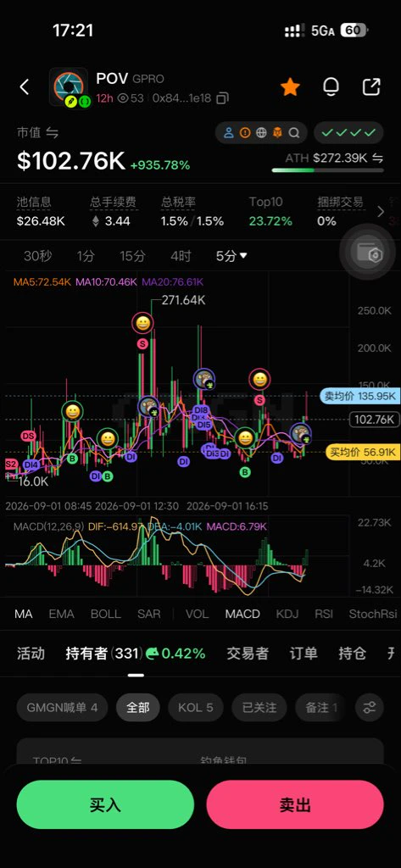The width and height of the screenshot is (401, 868).
Task: Switch to the 持有者 (331) tab
Action: (x=104, y=654)
